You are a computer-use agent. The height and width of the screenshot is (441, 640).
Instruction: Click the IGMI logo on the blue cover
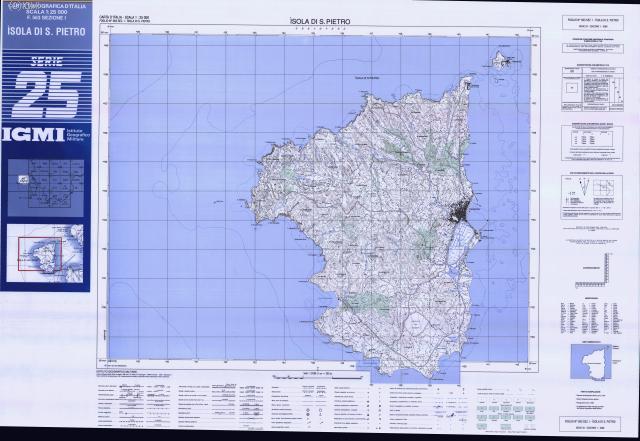point(33,134)
